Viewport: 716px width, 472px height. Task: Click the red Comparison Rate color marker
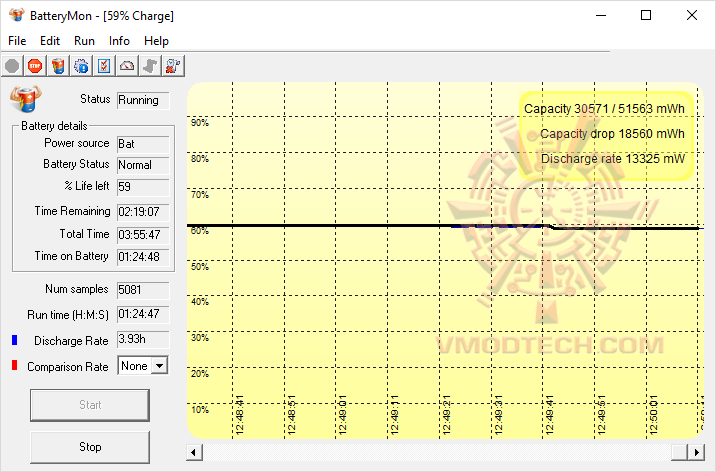click(x=15, y=365)
